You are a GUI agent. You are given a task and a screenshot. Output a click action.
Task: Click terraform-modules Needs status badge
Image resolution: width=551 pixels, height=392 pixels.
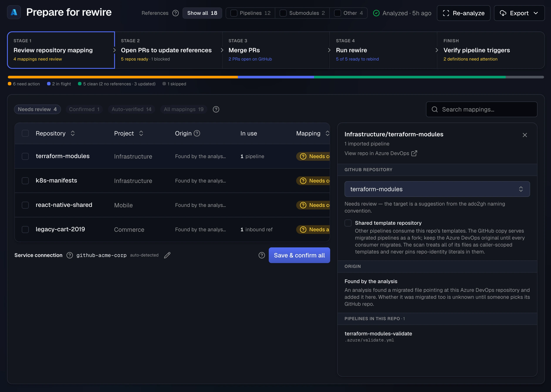point(313,156)
